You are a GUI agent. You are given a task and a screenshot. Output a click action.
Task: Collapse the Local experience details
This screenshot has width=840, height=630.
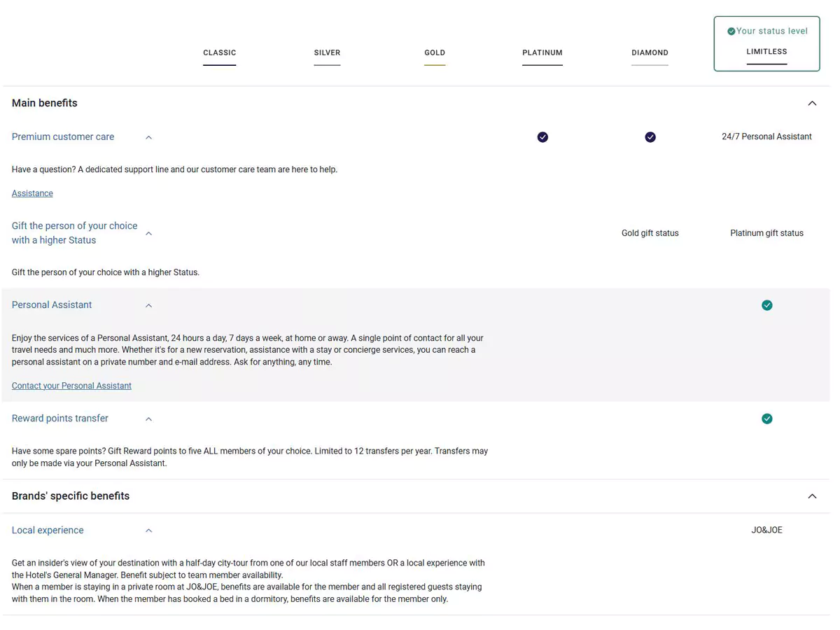[x=148, y=531]
